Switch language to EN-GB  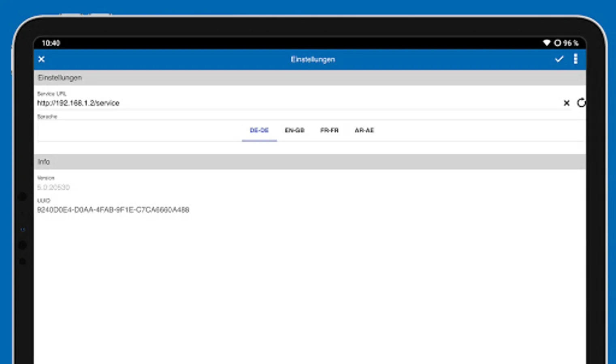coord(294,131)
